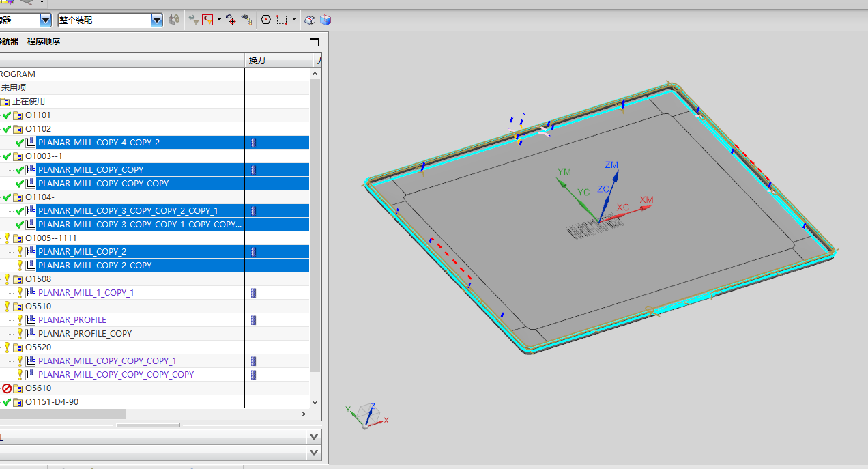Select the dotted rectangle selection tool
Viewport: 868px width, 469px height.
(x=282, y=20)
